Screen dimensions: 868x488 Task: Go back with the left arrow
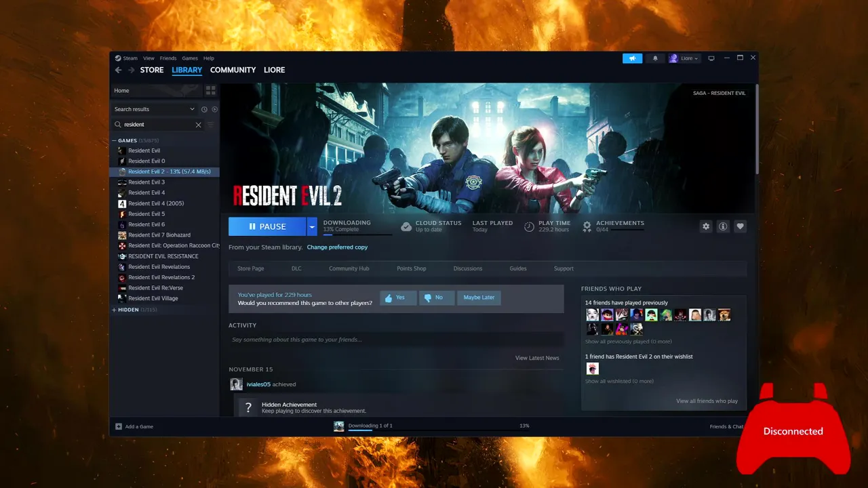pos(118,70)
